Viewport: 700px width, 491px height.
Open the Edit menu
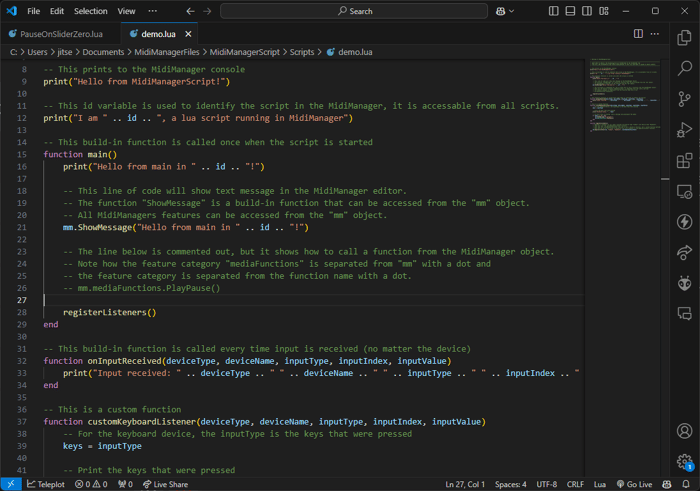(x=57, y=11)
